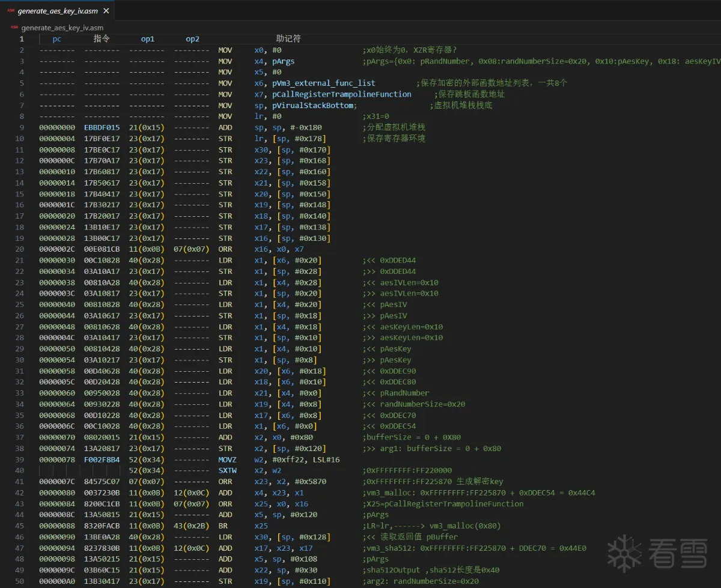Viewport: 721px width, 588px height.
Task: Click the F002F8B4 instruction bytes
Action: point(102,459)
